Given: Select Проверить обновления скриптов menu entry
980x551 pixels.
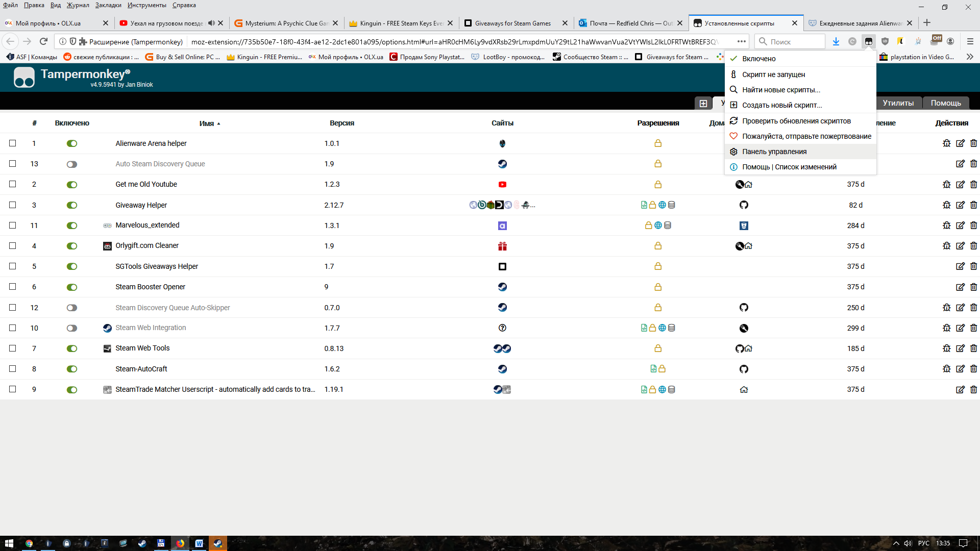Looking at the screenshot, I should point(800,121).
